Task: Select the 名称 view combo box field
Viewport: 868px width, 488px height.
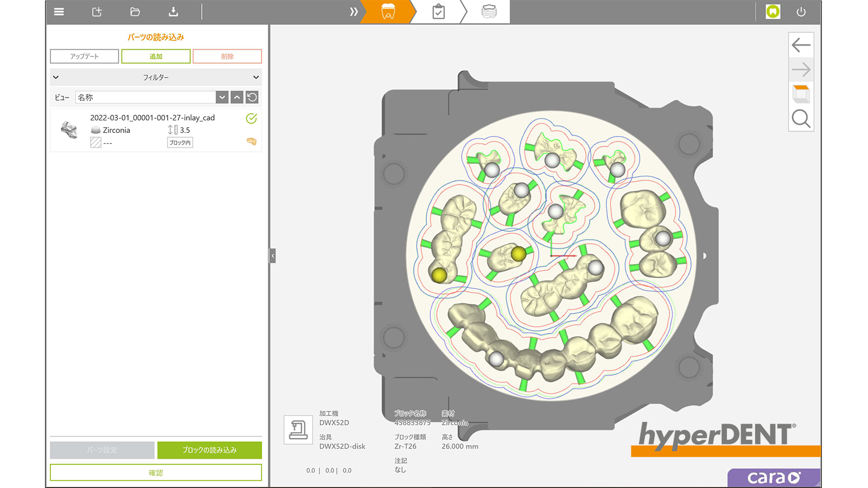Action: (145, 97)
